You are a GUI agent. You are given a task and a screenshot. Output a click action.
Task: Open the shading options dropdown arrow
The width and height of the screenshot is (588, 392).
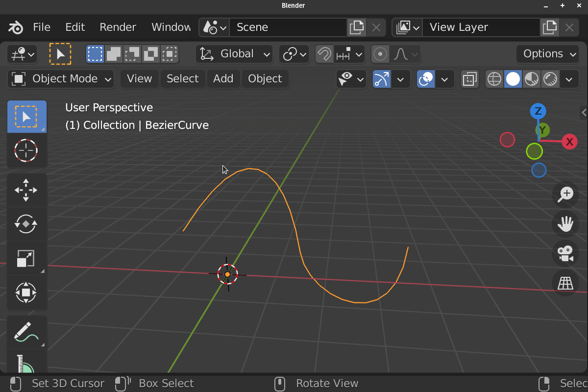pyautogui.click(x=569, y=79)
